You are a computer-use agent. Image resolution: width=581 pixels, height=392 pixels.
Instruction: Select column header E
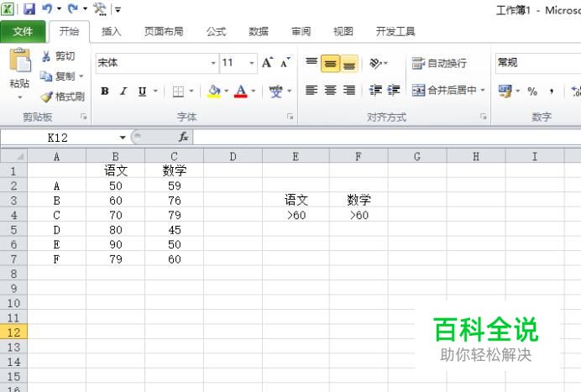[296, 156]
